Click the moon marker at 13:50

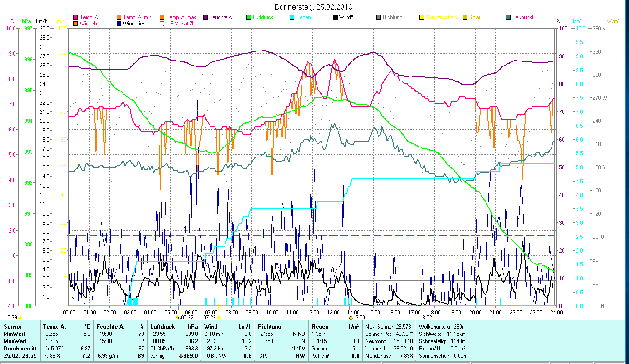point(350,317)
